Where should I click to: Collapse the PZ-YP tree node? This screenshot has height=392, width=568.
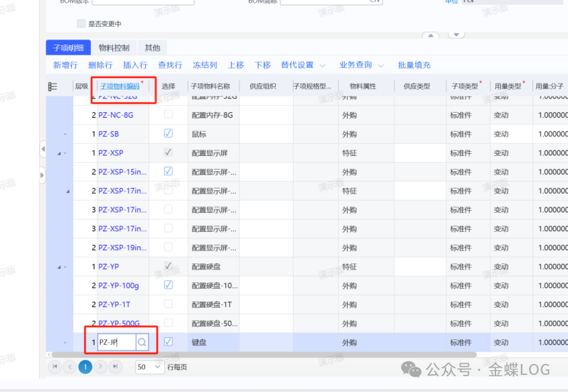point(60,266)
